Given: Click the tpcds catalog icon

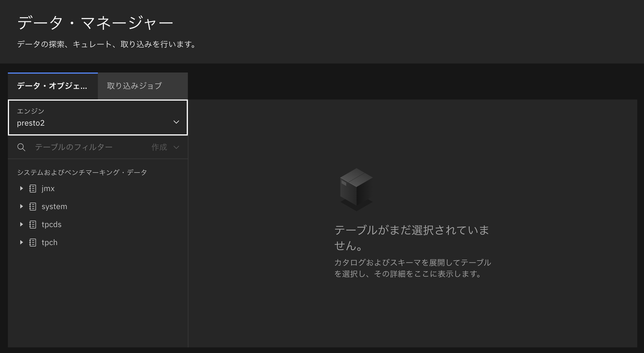Looking at the screenshot, I should 33,225.
